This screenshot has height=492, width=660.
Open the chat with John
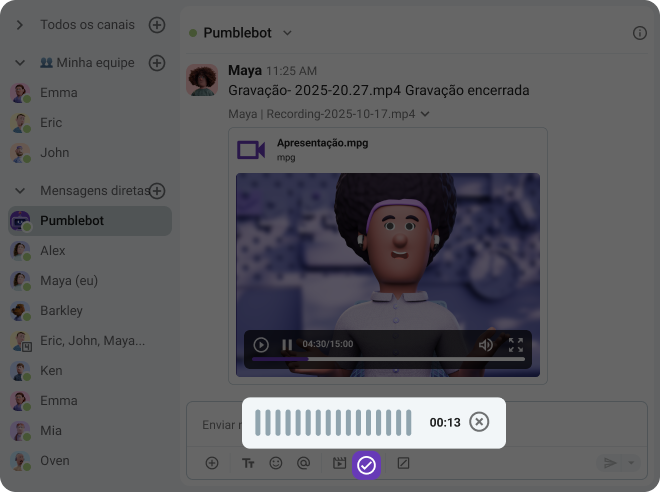pyautogui.click(x=90, y=152)
